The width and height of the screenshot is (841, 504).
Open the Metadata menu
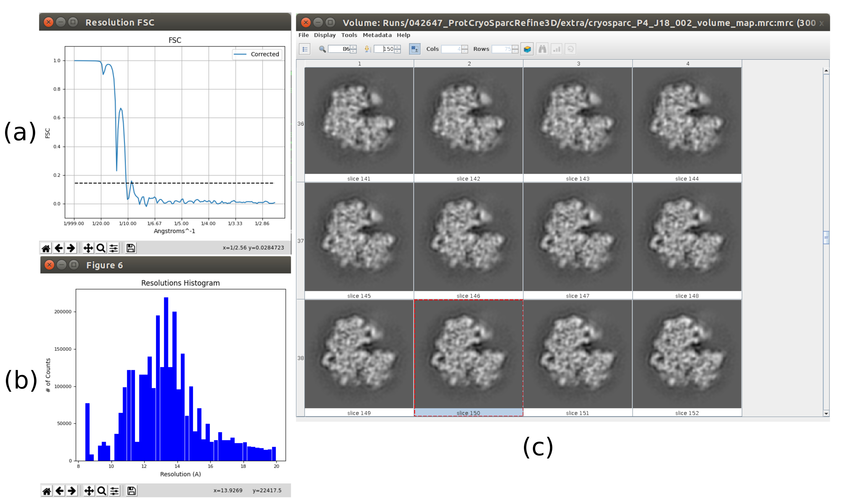[x=377, y=35]
